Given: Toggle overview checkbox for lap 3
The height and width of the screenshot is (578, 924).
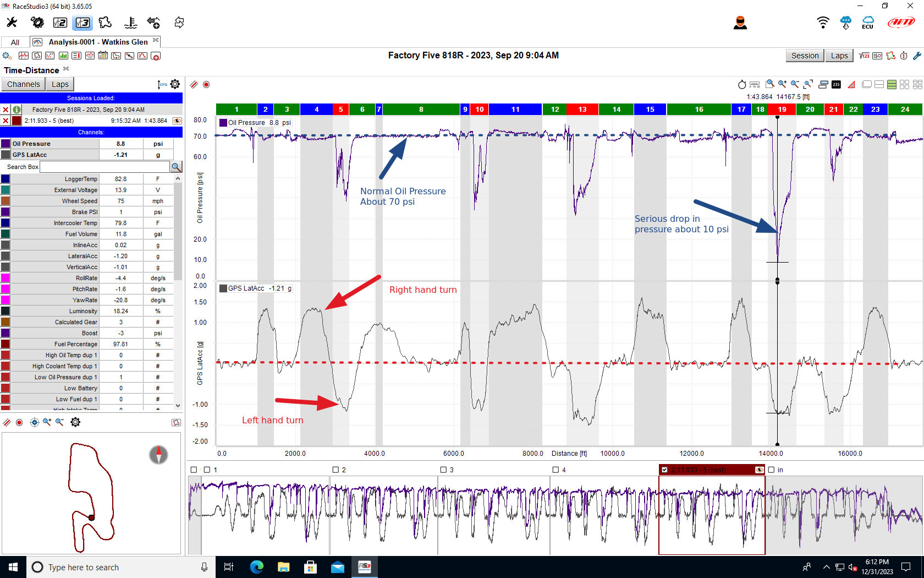Looking at the screenshot, I should point(443,470).
